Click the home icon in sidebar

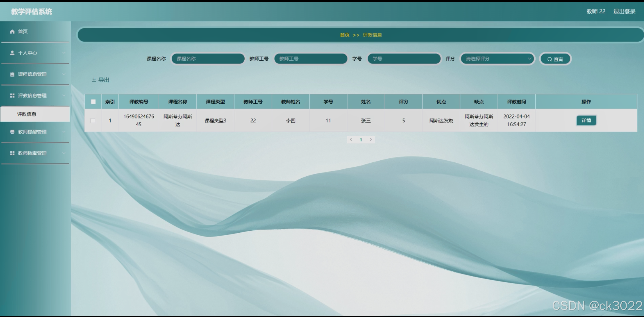[x=12, y=31]
